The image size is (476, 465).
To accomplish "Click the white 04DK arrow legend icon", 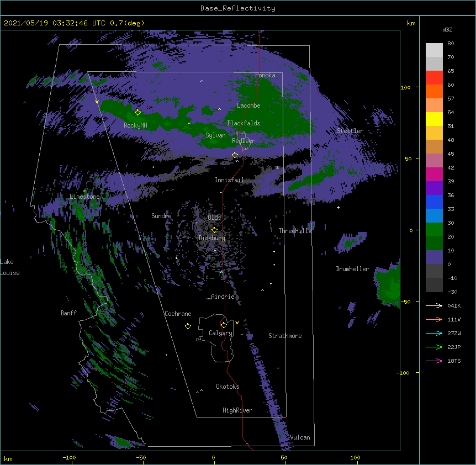I will pyautogui.click(x=434, y=305).
